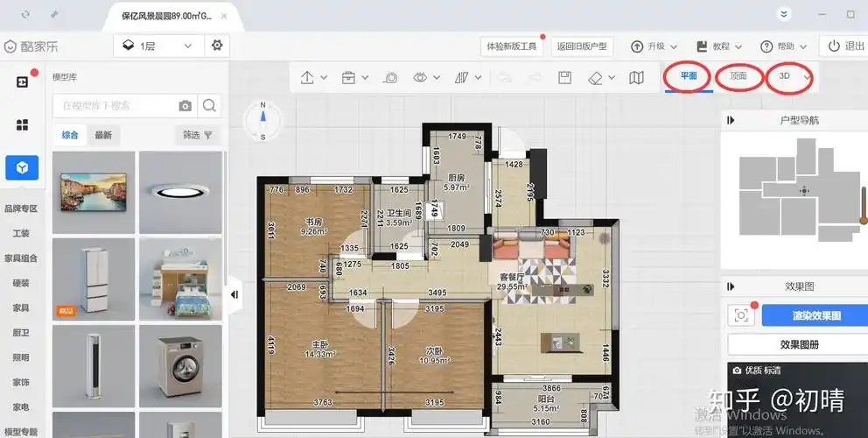Click the 返回旧版户型 button
Image resolution: width=868 pixels, height=438 pixels.
[580, 46]
